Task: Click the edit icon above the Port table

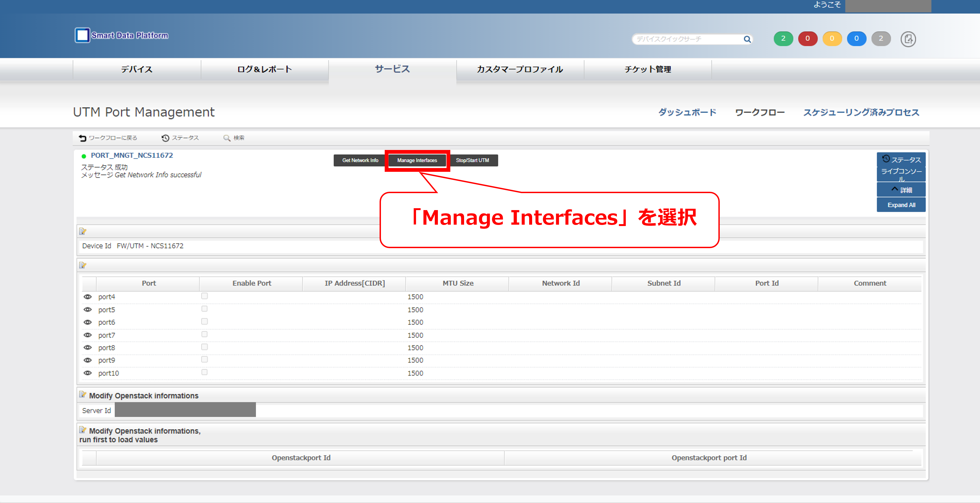Action: point(83,265)
